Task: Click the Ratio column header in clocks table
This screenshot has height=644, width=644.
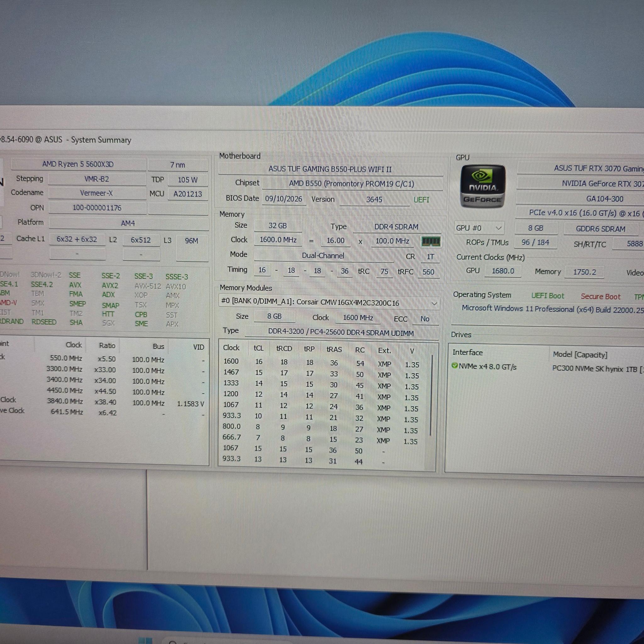Action: pos(107,346)
